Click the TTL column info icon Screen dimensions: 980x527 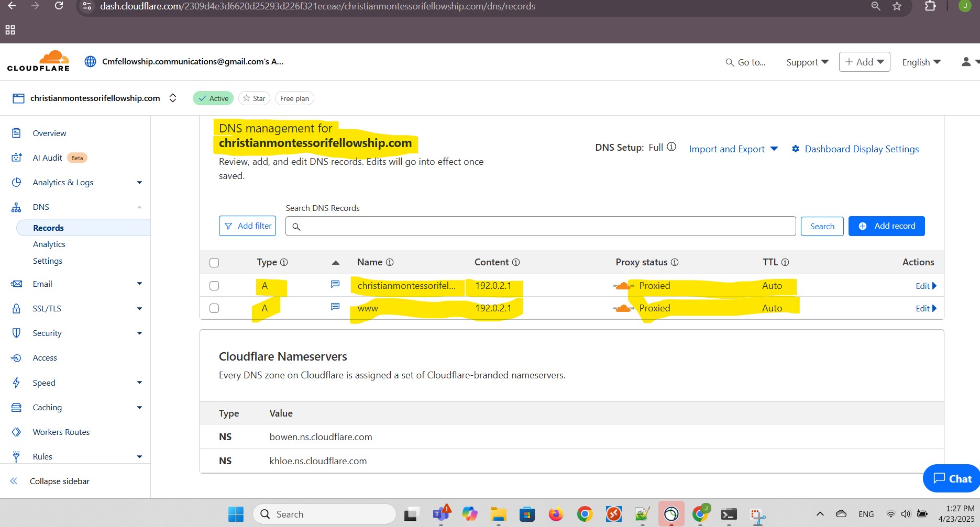click(x=785, y=262)
